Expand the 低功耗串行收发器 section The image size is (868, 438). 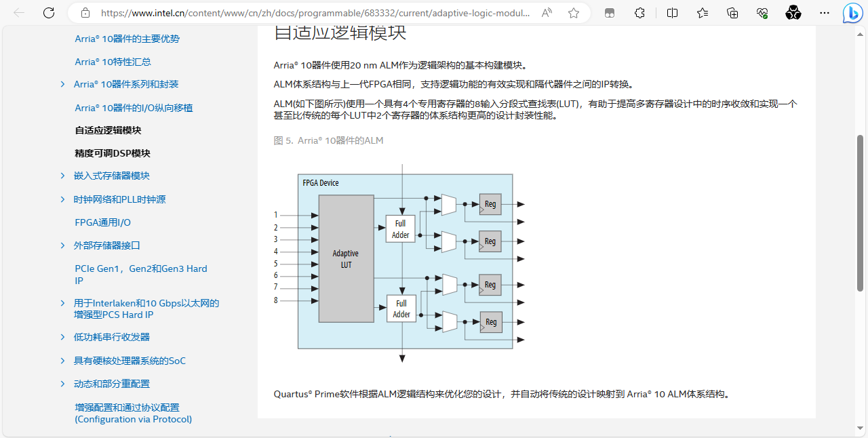click(62, 337)
